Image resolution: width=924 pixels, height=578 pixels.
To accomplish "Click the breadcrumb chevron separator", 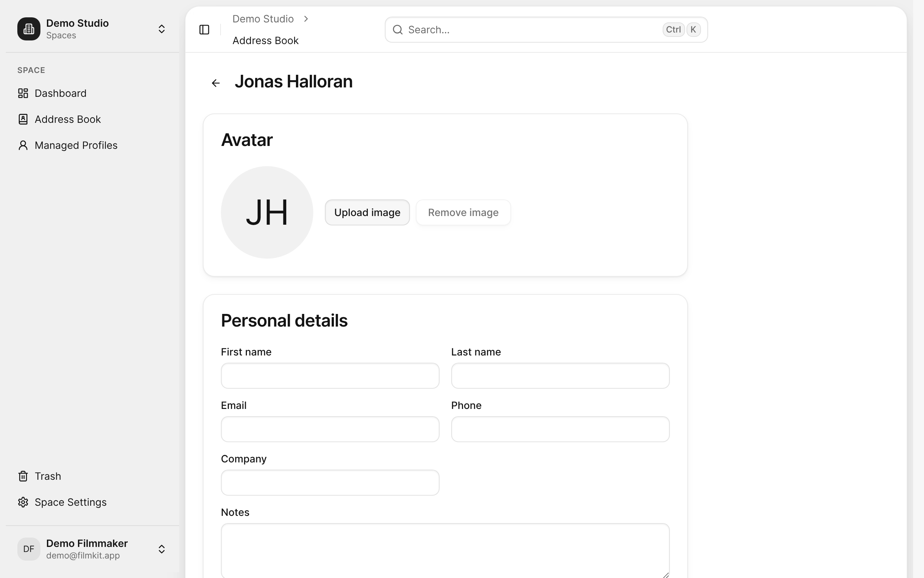I will pos(306,19).
